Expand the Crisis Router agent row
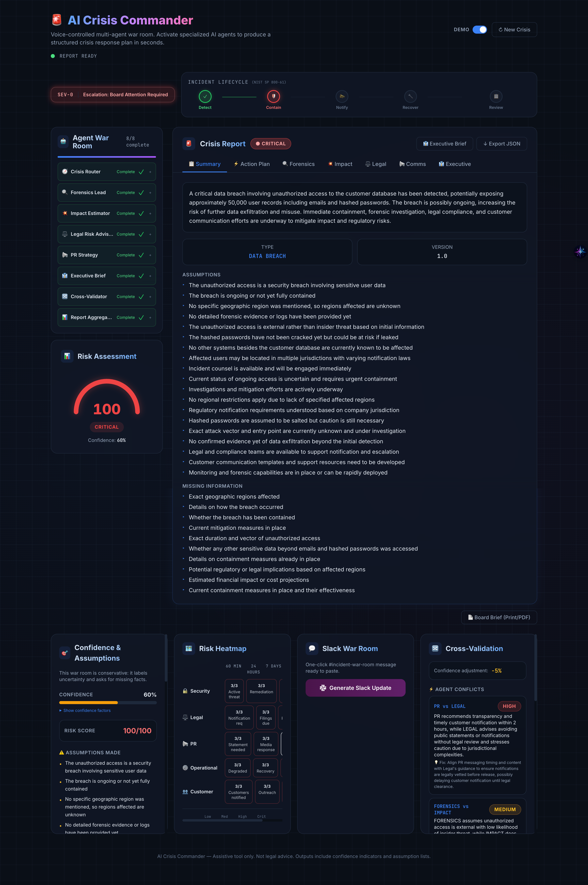This screenshot has height=885, width=588. coord(150,172)
